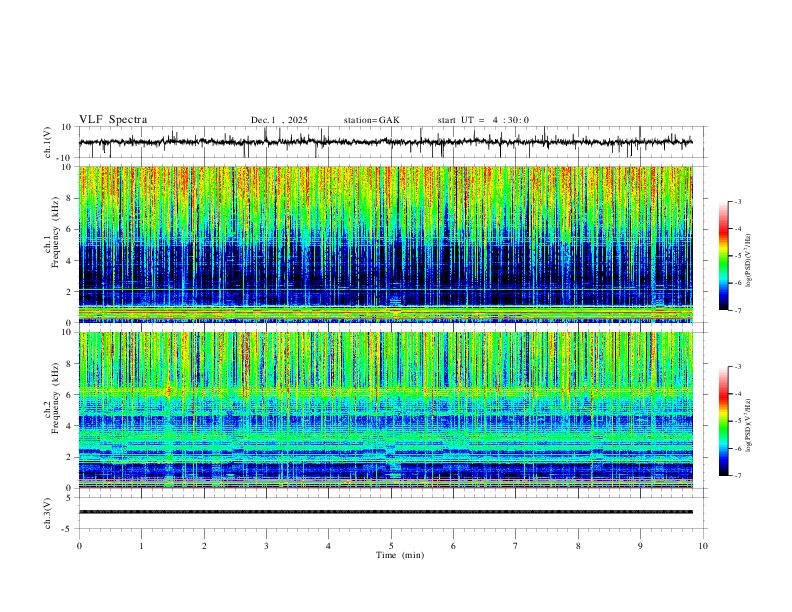Click the time axis tick label "2"

pos(204,546)
